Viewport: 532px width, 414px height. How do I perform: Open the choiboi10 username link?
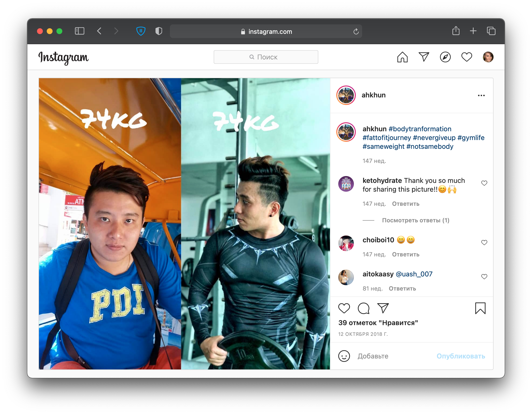tap(378, 240)
